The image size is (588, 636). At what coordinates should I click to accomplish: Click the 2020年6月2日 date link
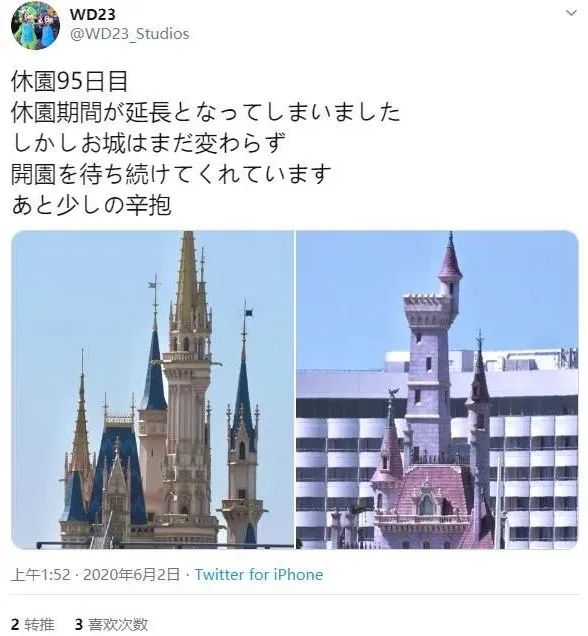pos(132,575)
